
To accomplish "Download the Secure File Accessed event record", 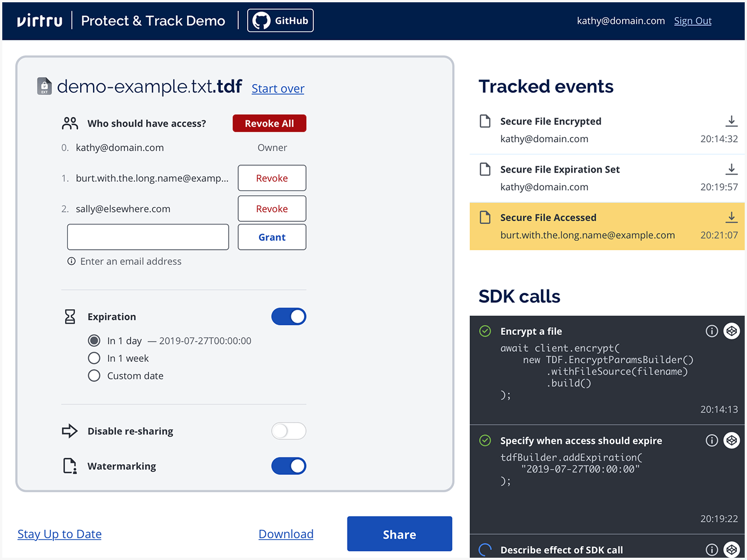I will 731,217.
